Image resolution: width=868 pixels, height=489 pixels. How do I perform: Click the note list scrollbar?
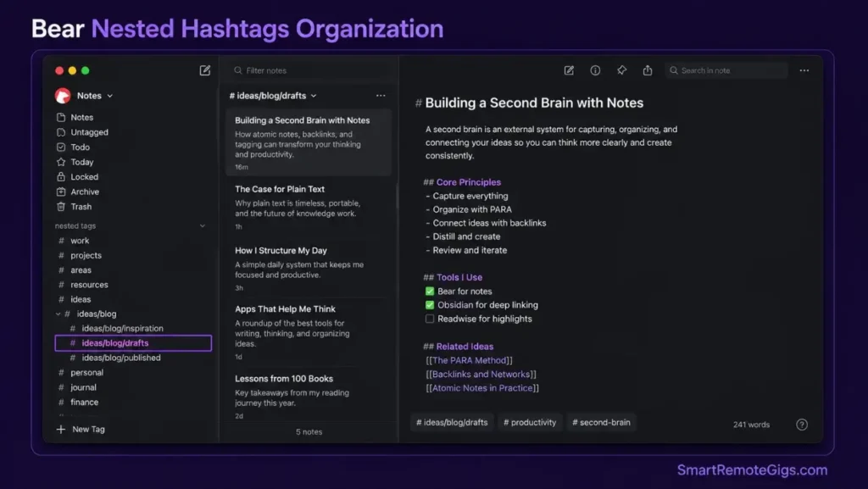click(x=397, y=197)
